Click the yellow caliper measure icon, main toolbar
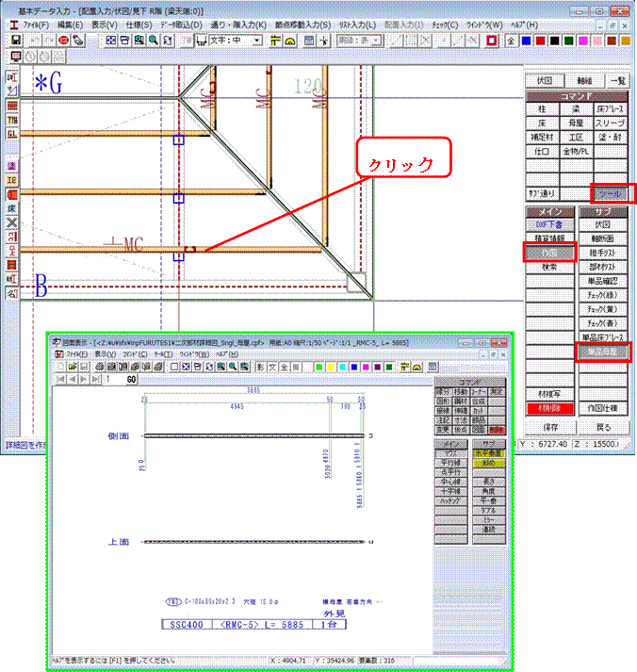This screenshot has height=672, width=637. coord(276,41)
